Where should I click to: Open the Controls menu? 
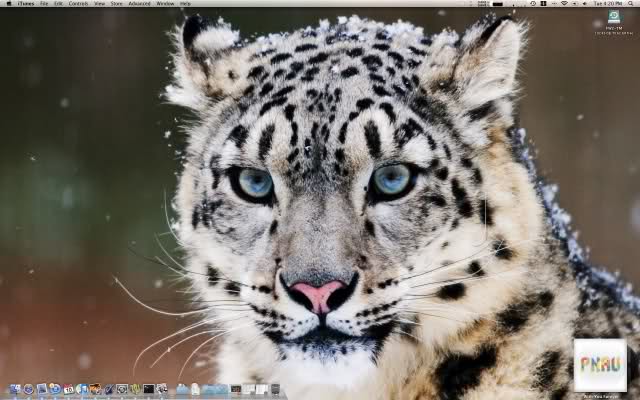[x=78, y=4]
